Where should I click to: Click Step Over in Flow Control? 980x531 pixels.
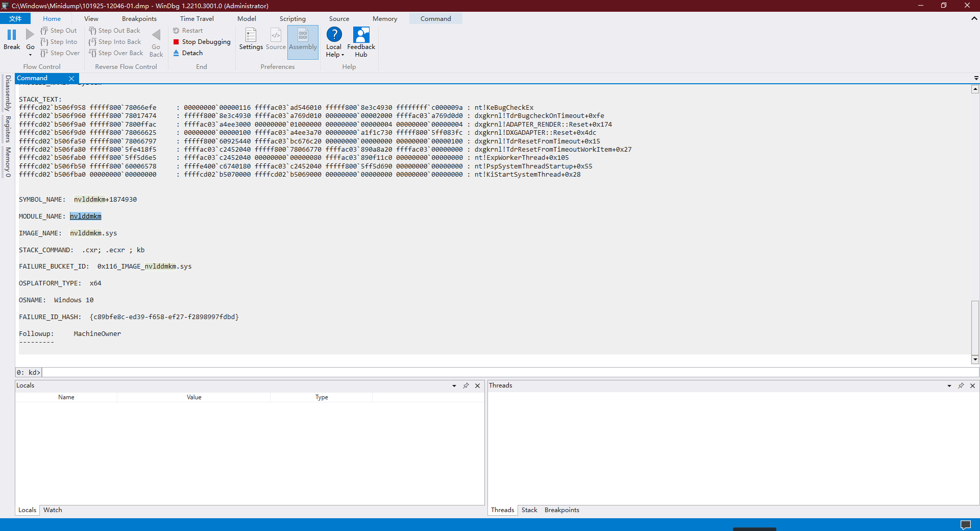point(60,53)
